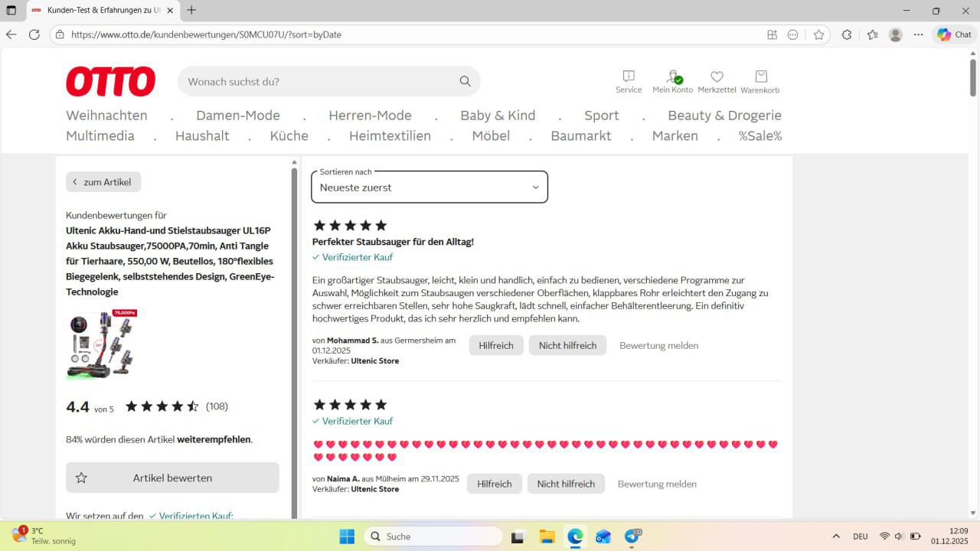Open the Ultenic vacuum product thumbnail

coord(102,344)
